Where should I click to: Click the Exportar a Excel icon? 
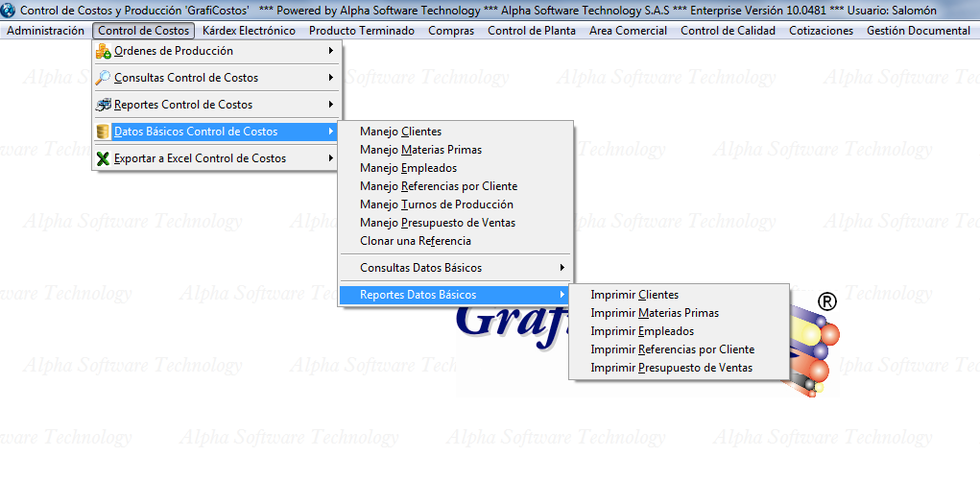[x=104, y=158]
